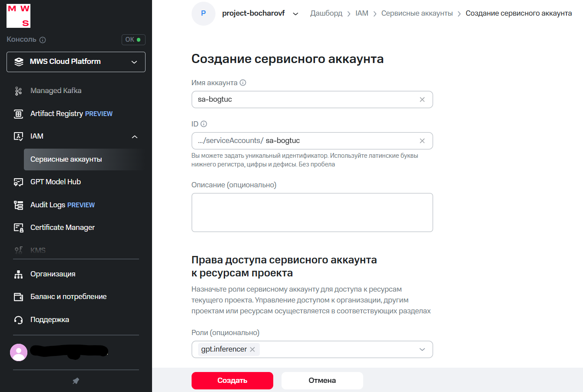The width and height of the screenshot is (583, 392).
Task: Open the MWS Cloud Platform selector dropdown
Action: point(76,62)
